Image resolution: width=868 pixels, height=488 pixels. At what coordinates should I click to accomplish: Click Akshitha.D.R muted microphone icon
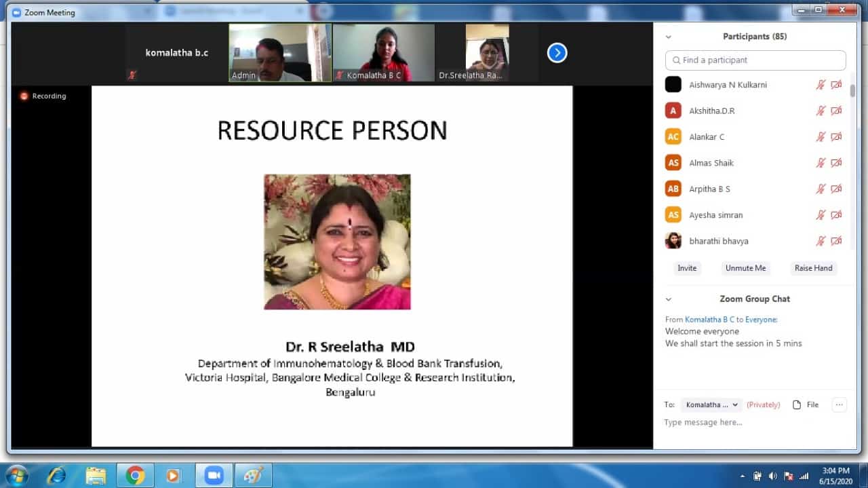point(821,111)
